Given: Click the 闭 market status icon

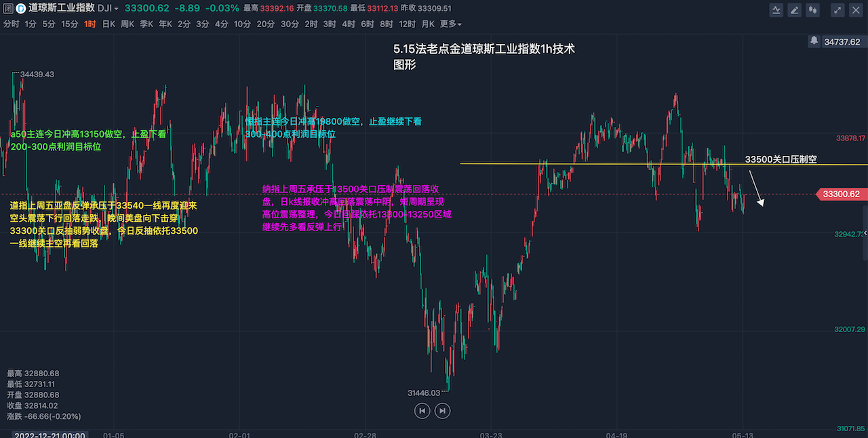Looking at the screenshot, I should [x=7, y=8].
